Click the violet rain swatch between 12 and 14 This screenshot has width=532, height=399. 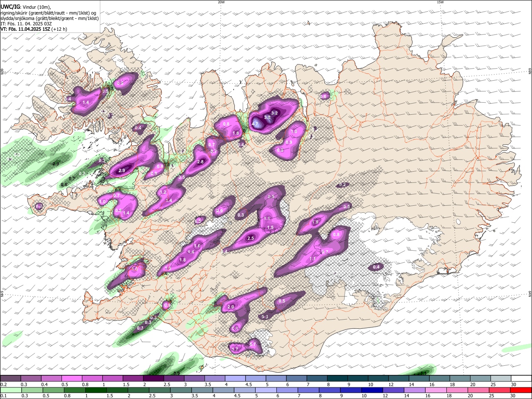(393, 390)
